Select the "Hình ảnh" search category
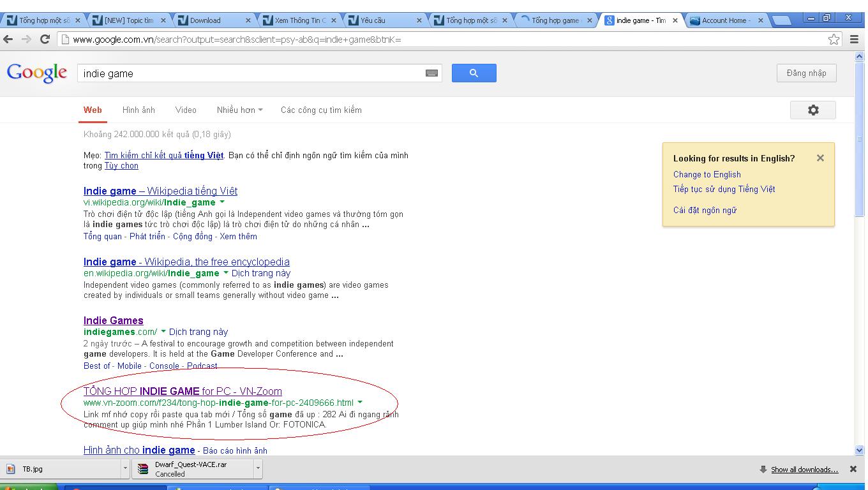868x490 pixels. (138, 110)
